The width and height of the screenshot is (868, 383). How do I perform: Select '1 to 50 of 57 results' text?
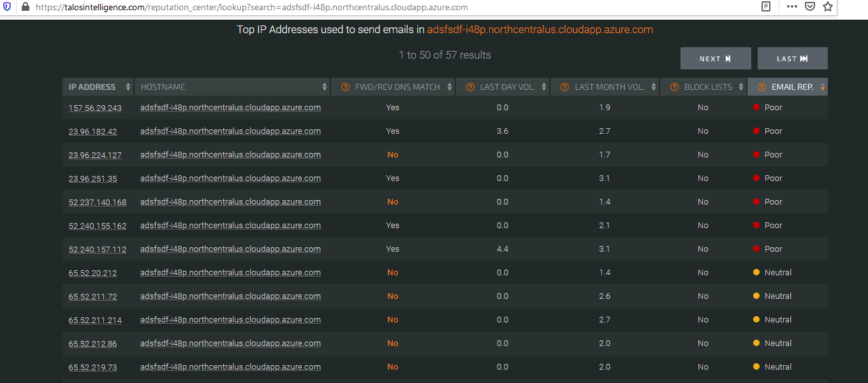click(x=445, y=55)
